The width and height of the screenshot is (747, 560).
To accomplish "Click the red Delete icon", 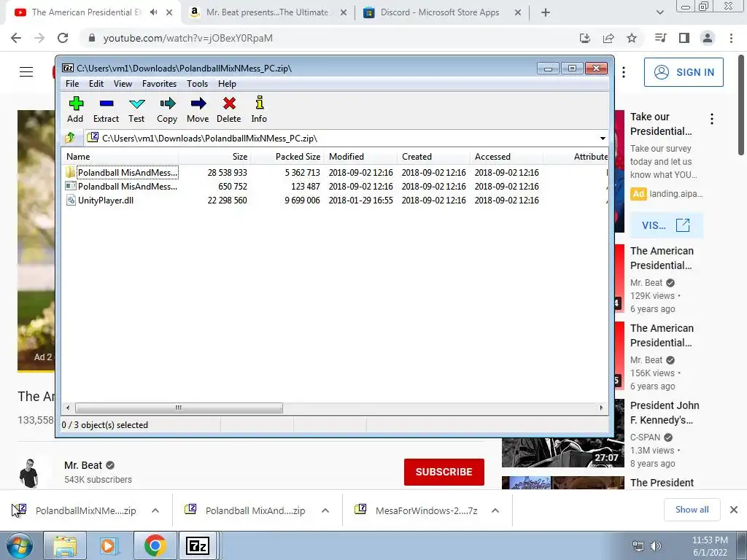I will [x=228, y=109].
